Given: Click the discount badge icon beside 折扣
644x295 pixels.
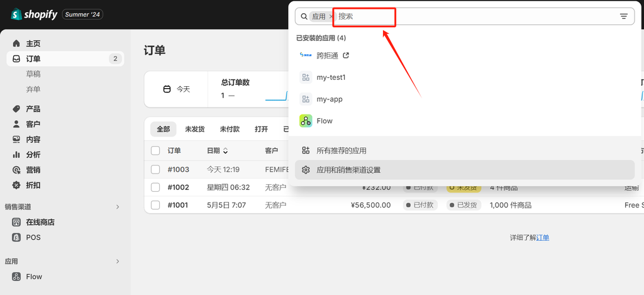Looking at the screenshot, I should click(16, 185).
